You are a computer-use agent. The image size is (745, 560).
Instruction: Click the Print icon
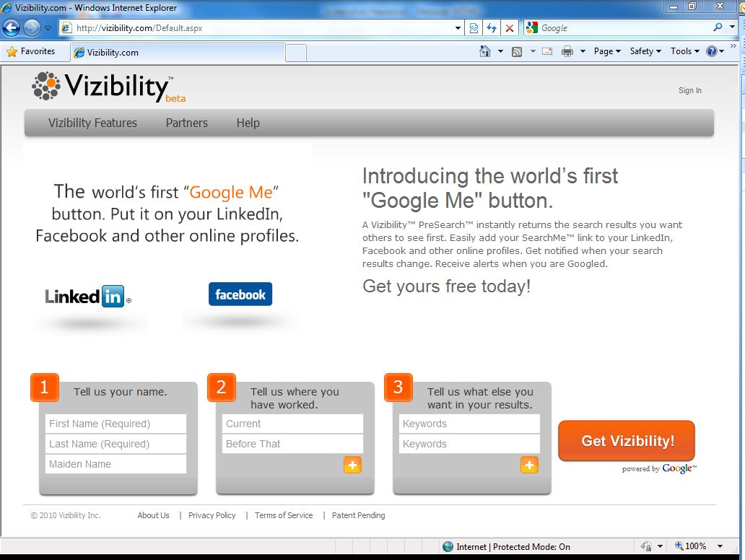pyautogui.click(x=567, y=51)
